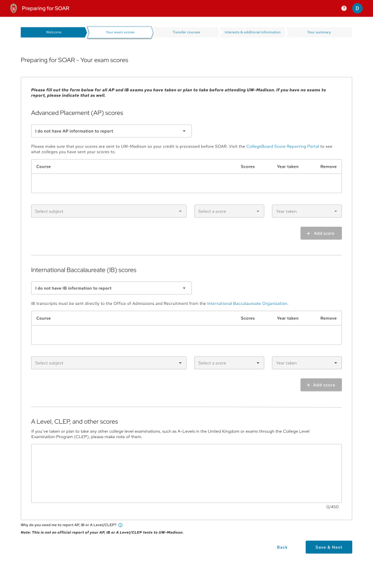
Task: Switch to the Welcome step
Action: [x=53, y=32]
